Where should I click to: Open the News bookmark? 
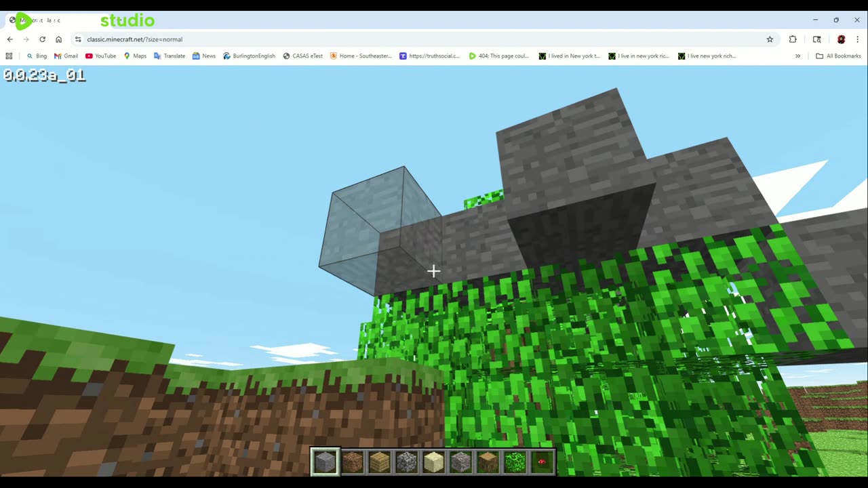coord(204,56)
